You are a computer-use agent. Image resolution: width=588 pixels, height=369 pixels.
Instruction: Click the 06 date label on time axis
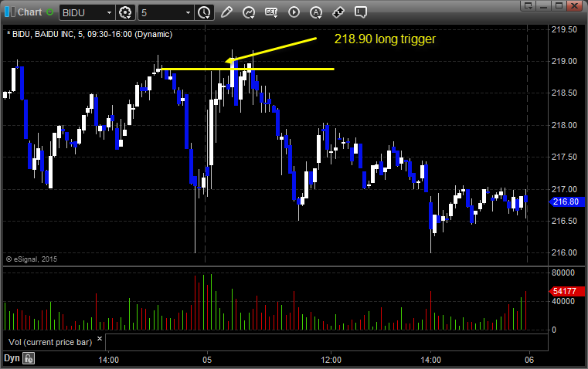coord(529,360)
